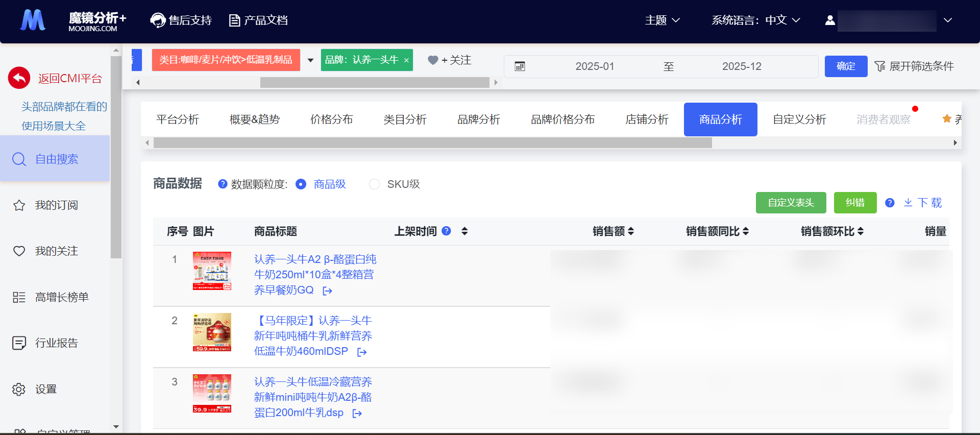Image resolution: width=980 pixels, height=435 pixels.
Task: Select the SKU级 radio option
Action: point(374,184)
